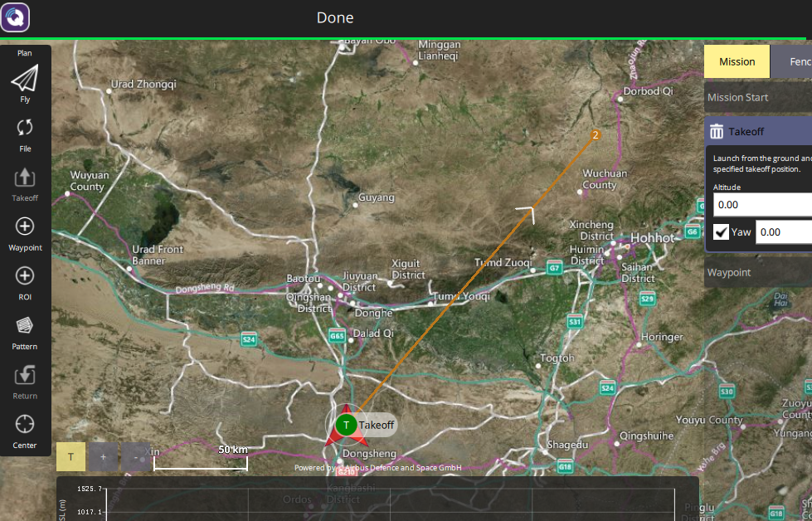Toggle the Yaw checkbox
Image resolution: width=812 pixels, height=521 pixels.
point(721,231)
